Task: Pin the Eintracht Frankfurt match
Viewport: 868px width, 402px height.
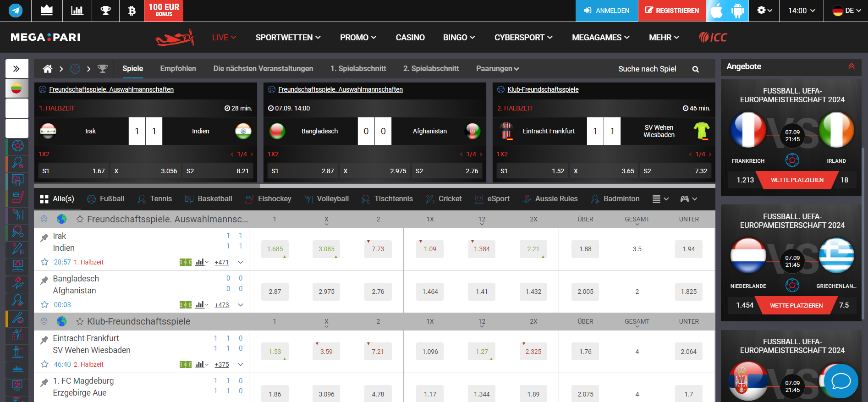Action: pyautogui.click(x=44, y=340)
